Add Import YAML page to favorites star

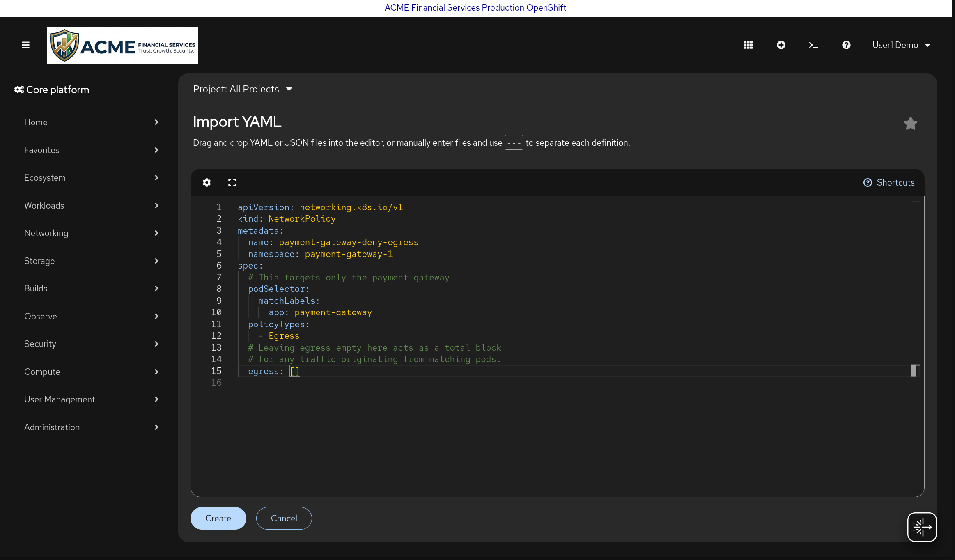point(910,123)
